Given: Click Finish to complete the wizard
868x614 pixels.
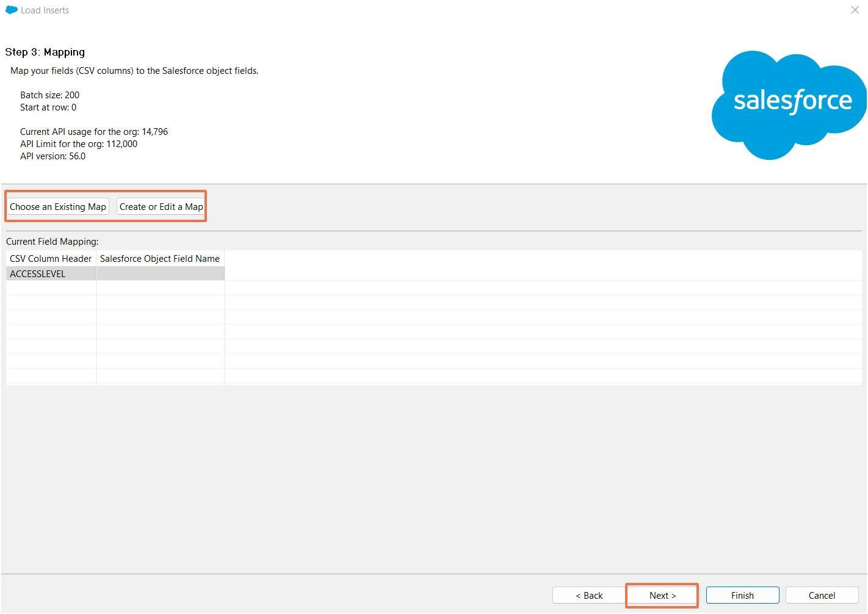Looking at the screenshot, I should [x=742, y=595].
